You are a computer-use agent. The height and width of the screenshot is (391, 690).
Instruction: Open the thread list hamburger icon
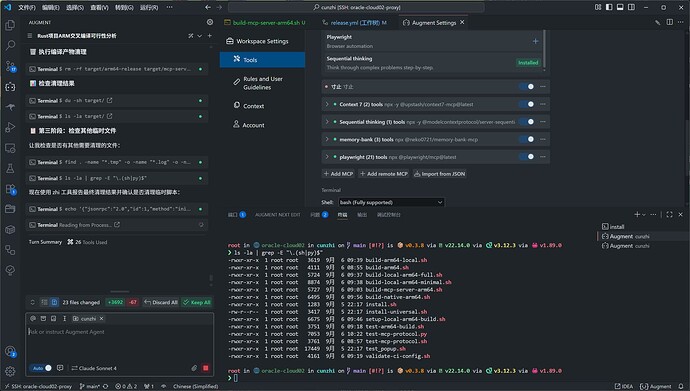tap(30, 36)
